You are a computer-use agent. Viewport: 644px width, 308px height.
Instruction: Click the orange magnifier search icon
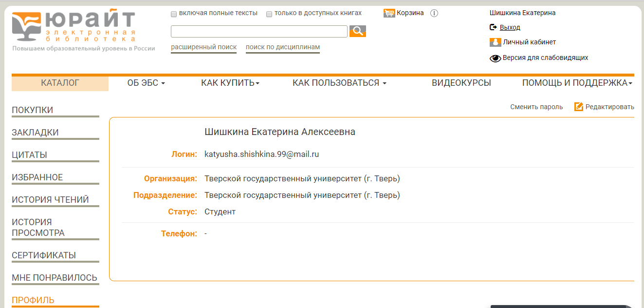[x=357, y=31]
